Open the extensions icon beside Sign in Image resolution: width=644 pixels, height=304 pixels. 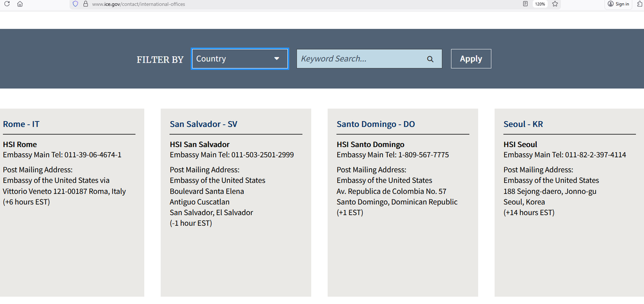point(639,4)
